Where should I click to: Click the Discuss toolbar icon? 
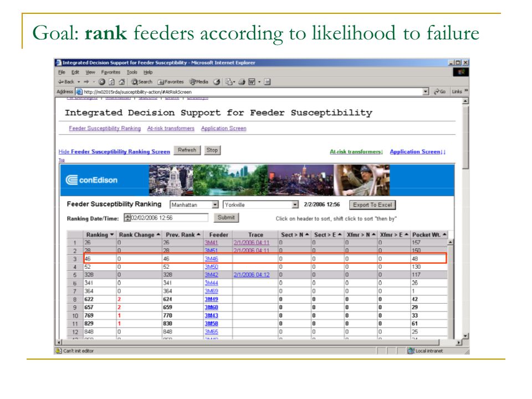pyautogui.click(x=267, y=82)
